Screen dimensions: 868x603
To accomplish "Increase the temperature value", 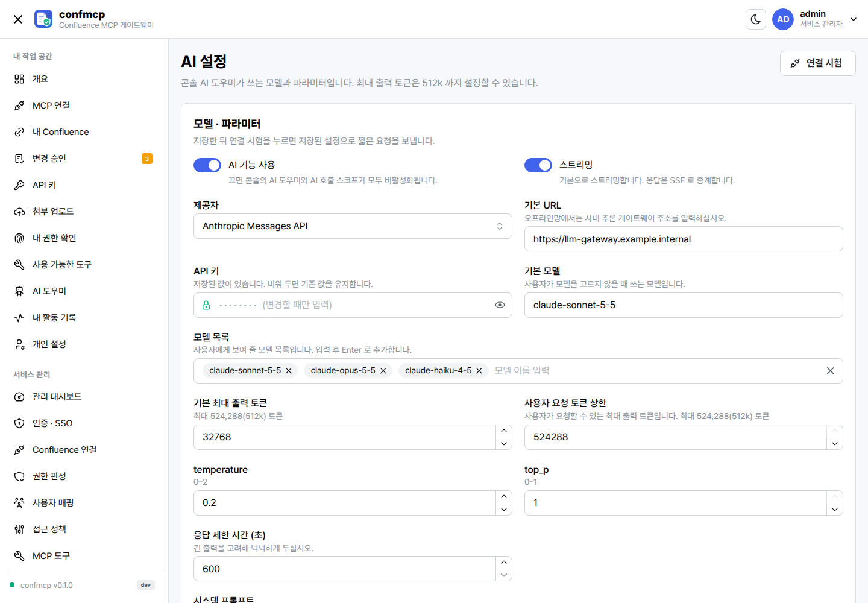I will pyautogui.click(x=504, y=496).
